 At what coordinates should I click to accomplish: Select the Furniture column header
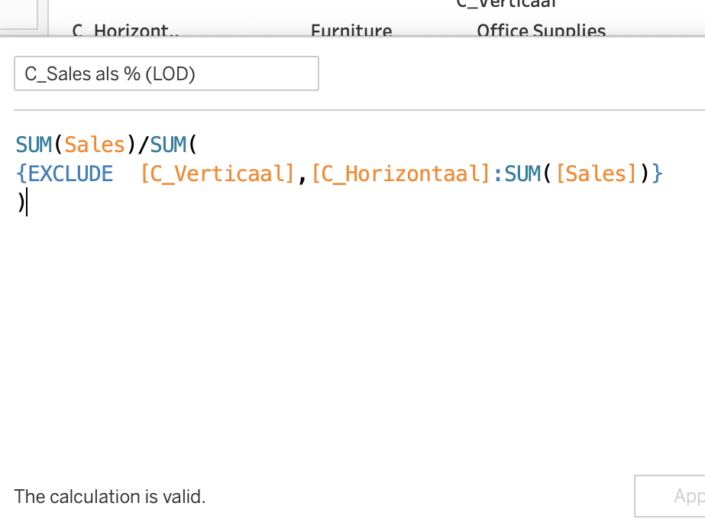(351, 31)
